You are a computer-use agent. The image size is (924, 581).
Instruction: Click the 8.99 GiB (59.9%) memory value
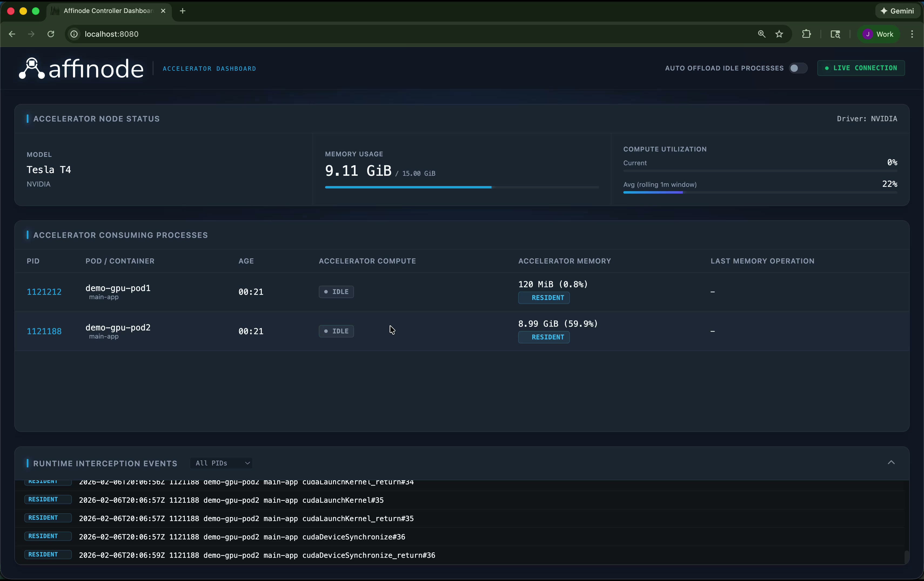click(558, 324)
